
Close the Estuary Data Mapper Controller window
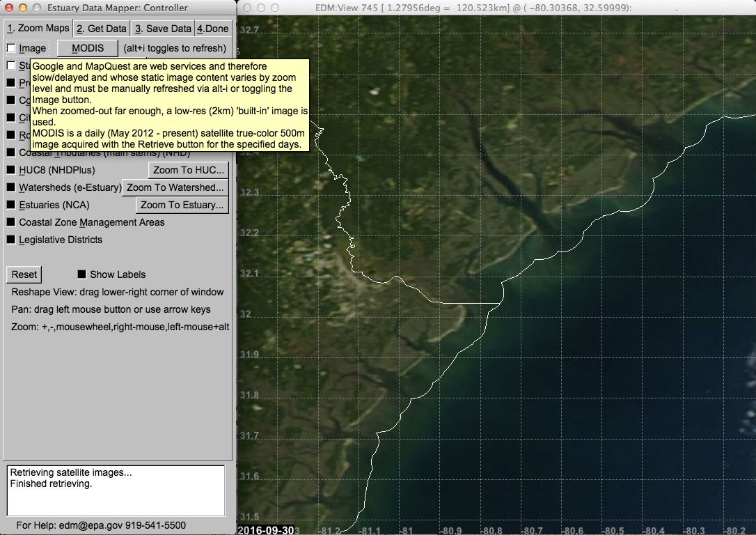click(9, 8)
